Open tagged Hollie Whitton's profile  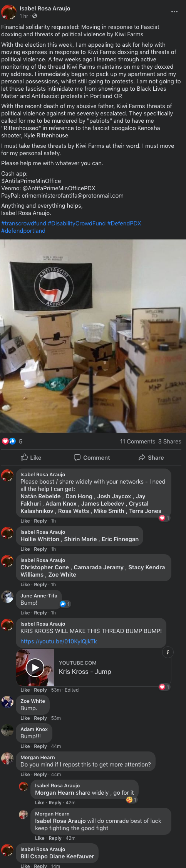(x=40, y=539)
